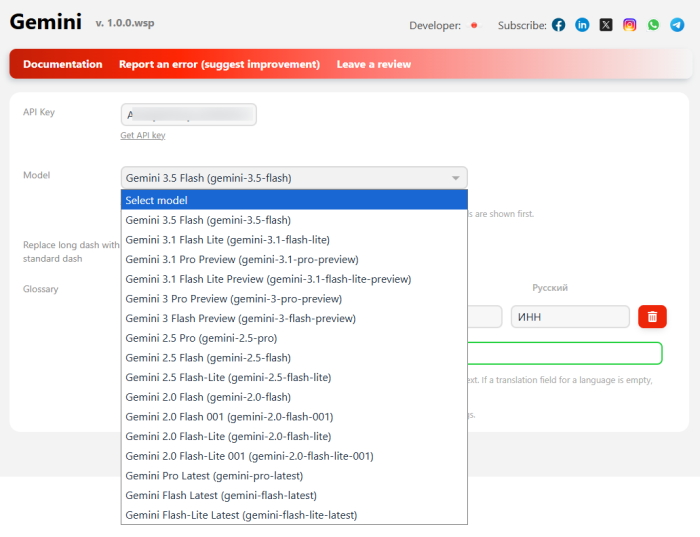The height and width of the screenshot is (537, 700).
Task: Open the LinkedIn subscribe icon
Action: click(582, 25)
